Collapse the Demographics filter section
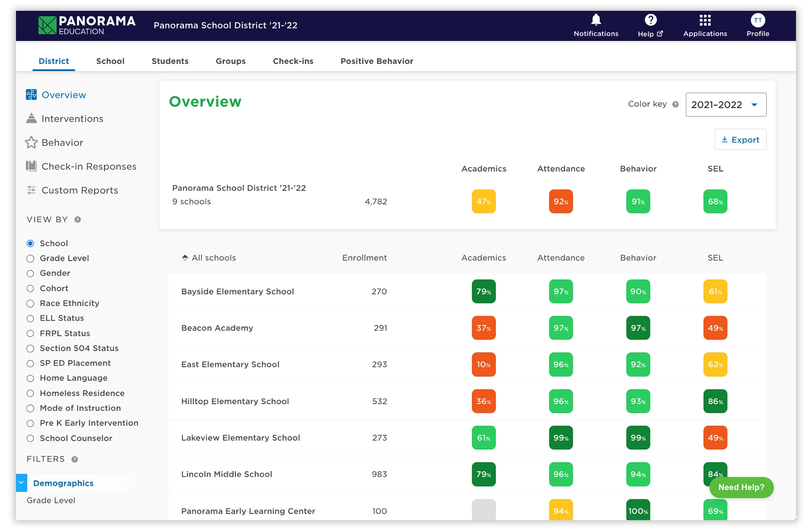Image resolution: width=812 pixels, height=531 pixels. click(x=22, y=483)
